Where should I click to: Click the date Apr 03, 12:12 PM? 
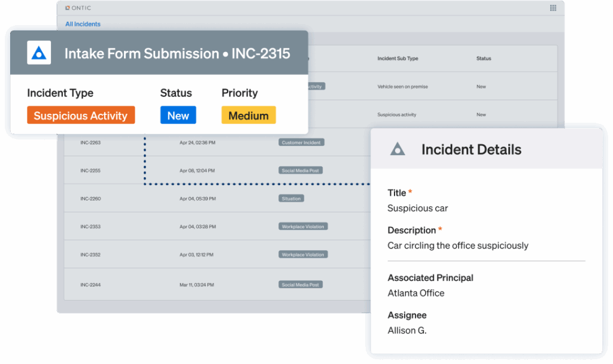pyautogui.click(x=196, y=254)
